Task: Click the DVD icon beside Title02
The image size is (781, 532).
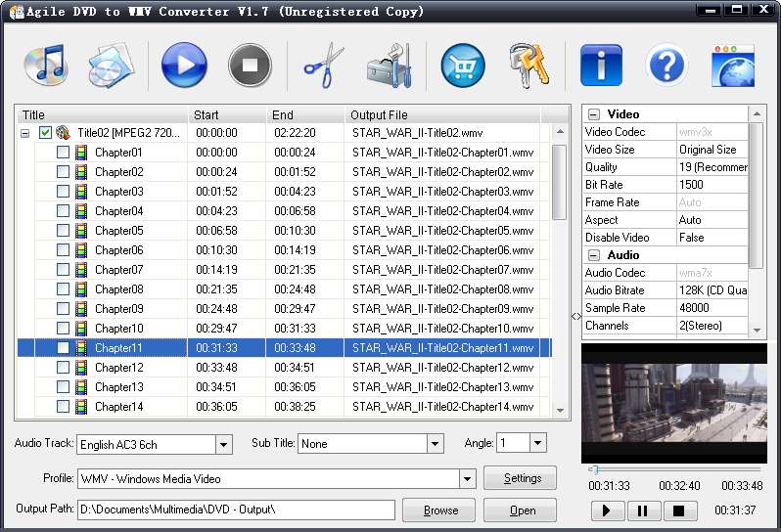Action: point(63,133)
